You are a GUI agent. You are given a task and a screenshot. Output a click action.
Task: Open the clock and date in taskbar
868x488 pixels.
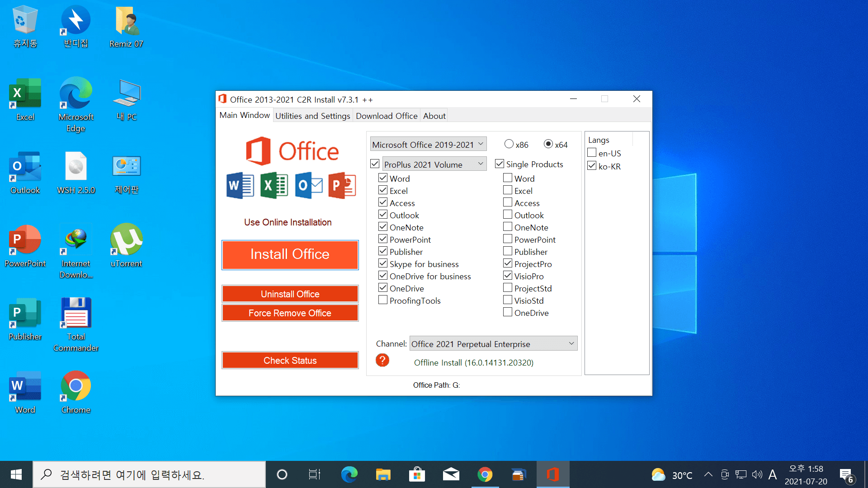tap(806, 475)
